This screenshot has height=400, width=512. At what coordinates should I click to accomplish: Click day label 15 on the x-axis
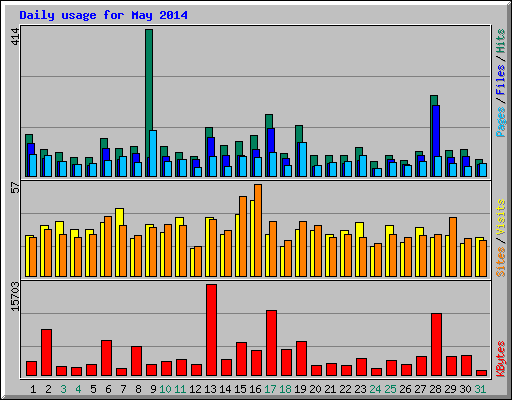pos(240,389)
